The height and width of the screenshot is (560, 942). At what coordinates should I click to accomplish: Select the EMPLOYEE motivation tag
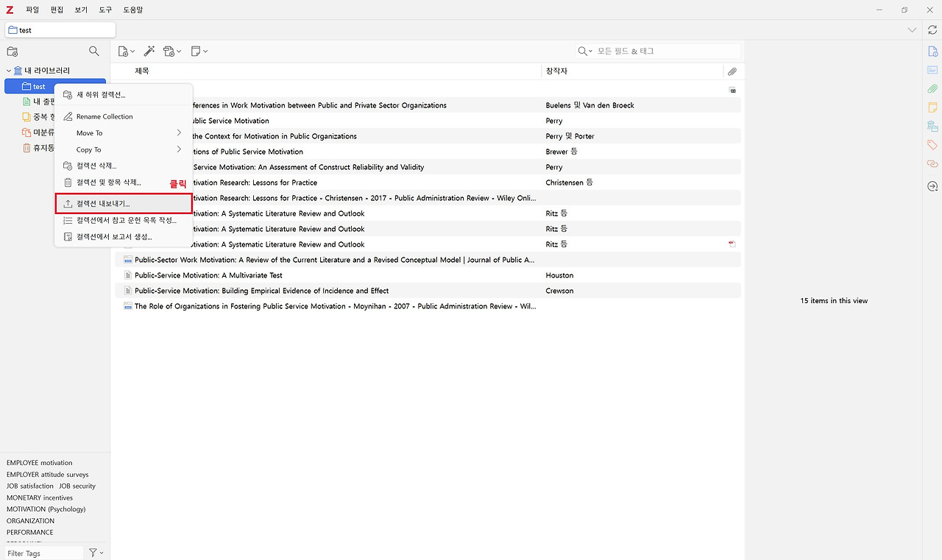[x=40, y=463]
